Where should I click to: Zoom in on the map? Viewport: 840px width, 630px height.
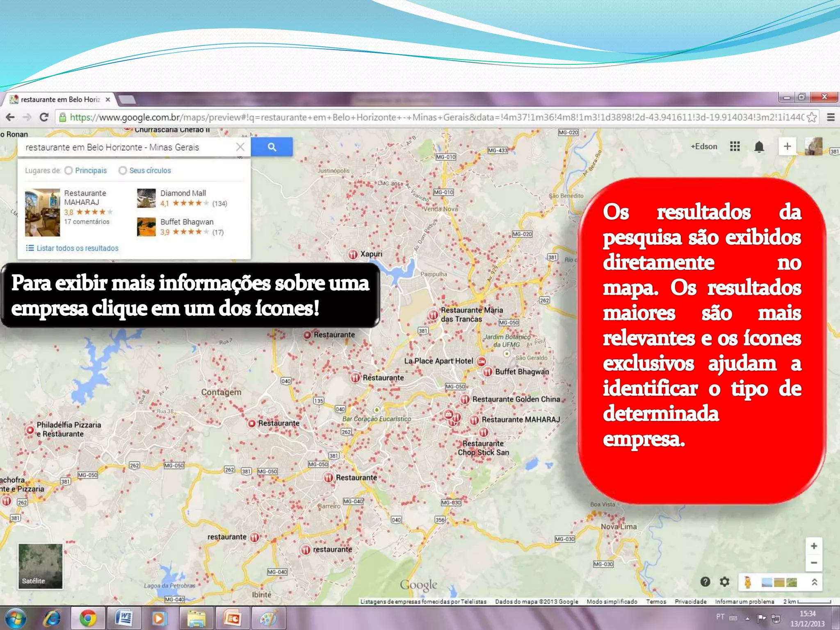(814, 546)
